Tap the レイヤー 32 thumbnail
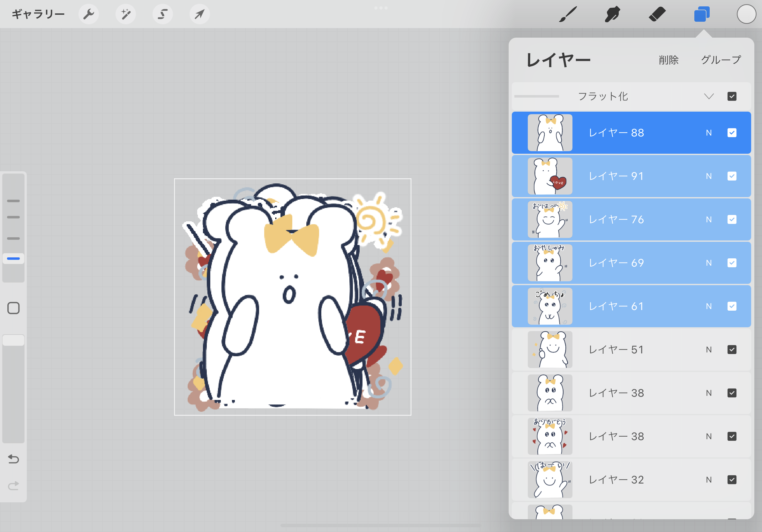Viewport: 762px width, 532px height. click(x=550, y=480)
